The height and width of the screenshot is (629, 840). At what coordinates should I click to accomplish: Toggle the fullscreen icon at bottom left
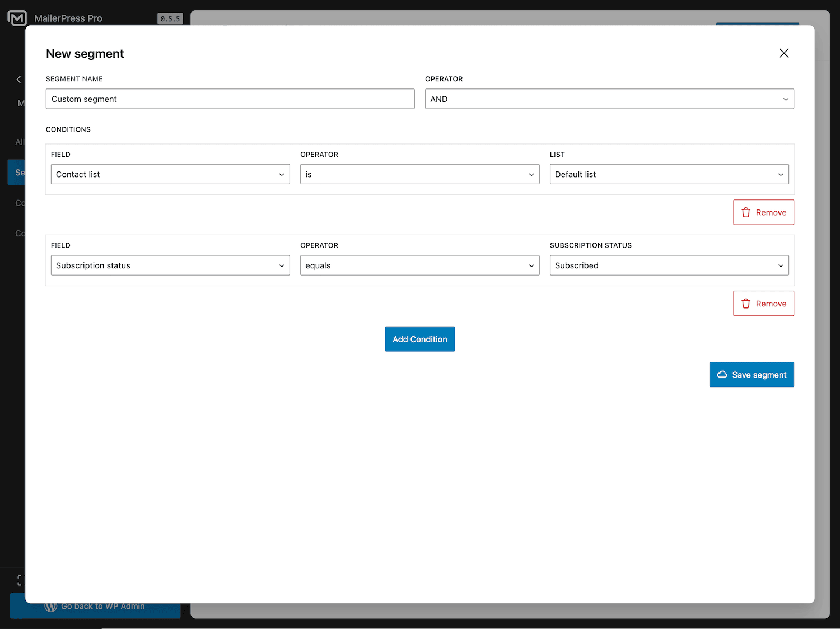click(x=21, y=580)
